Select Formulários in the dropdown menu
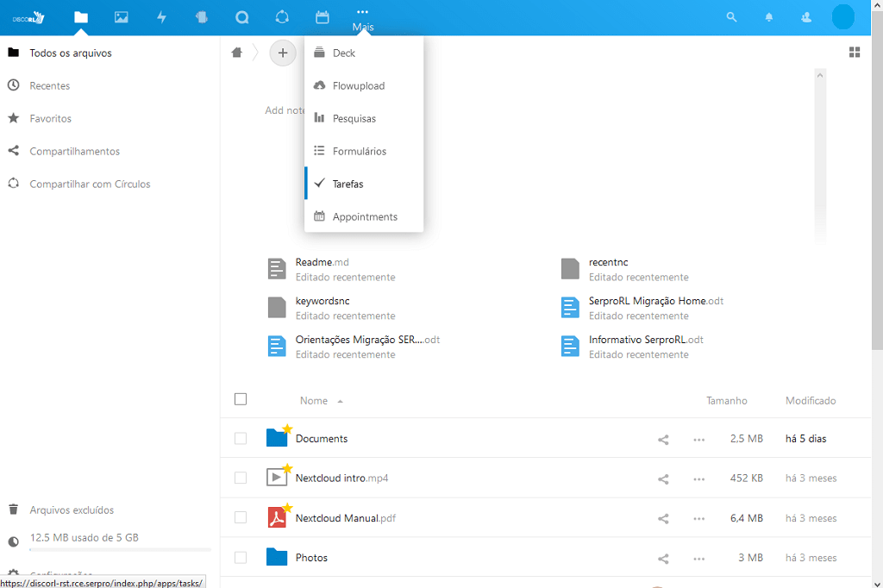Screen dimensions: 883x588 click(360, 151)
